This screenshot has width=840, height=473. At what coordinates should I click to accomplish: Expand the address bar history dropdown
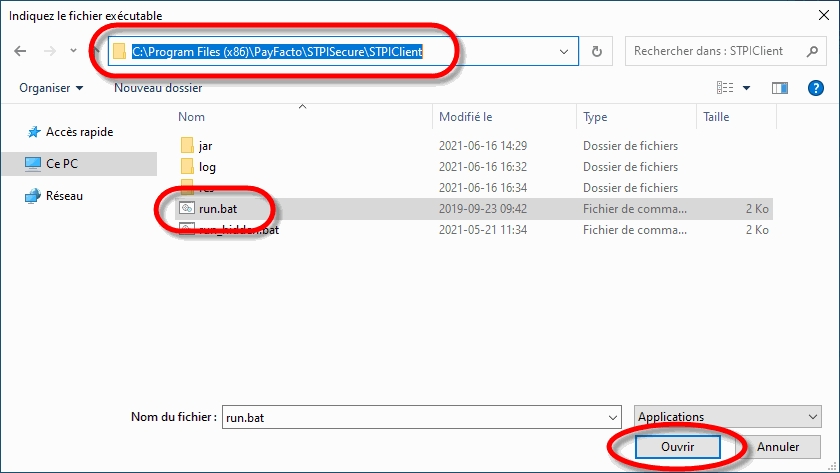pos(566,51)
